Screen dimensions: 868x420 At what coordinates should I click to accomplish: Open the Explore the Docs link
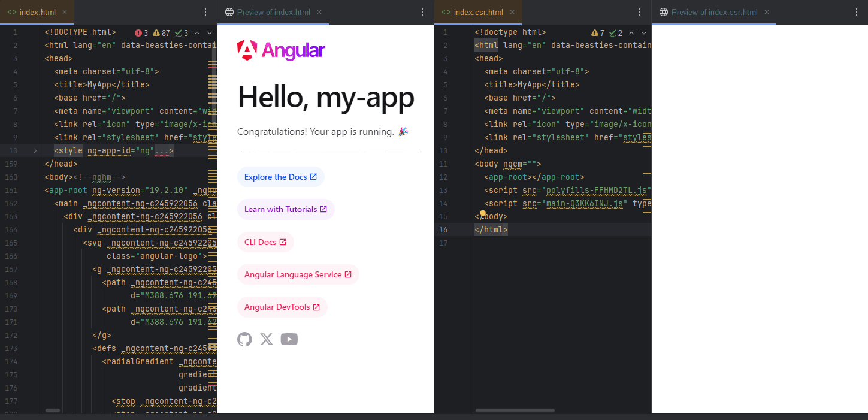pos(280,177)
